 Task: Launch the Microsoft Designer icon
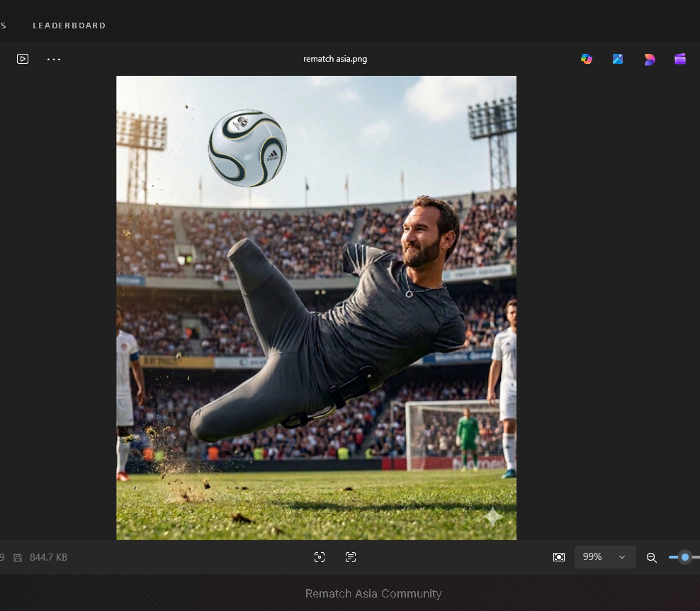click(649, 59)
